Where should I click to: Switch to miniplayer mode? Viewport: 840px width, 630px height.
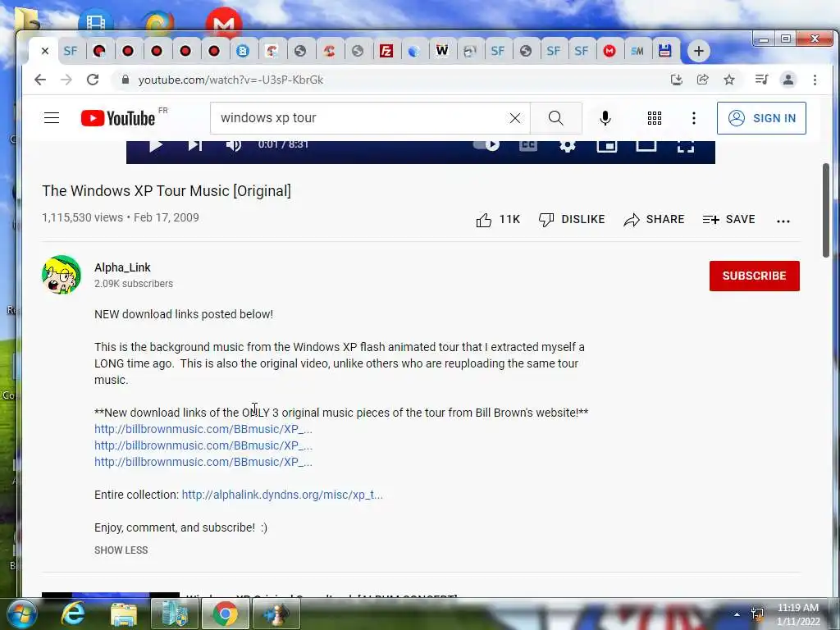click(x=607, y=145)
